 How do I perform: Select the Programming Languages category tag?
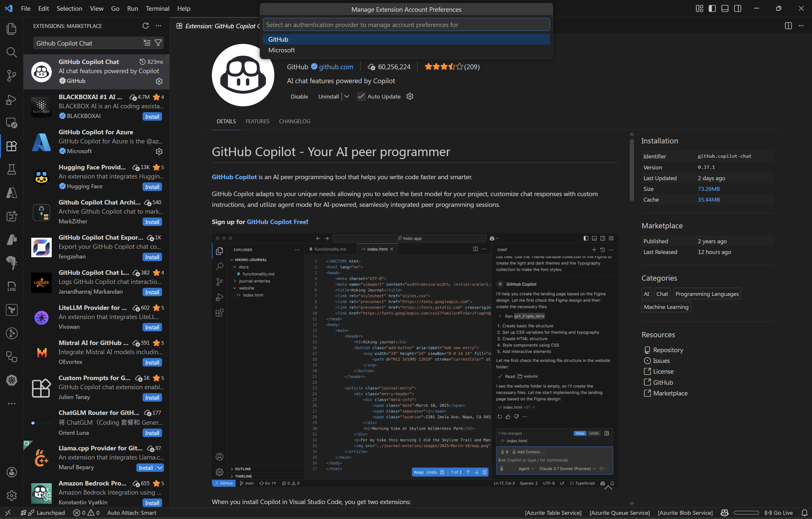707,294
